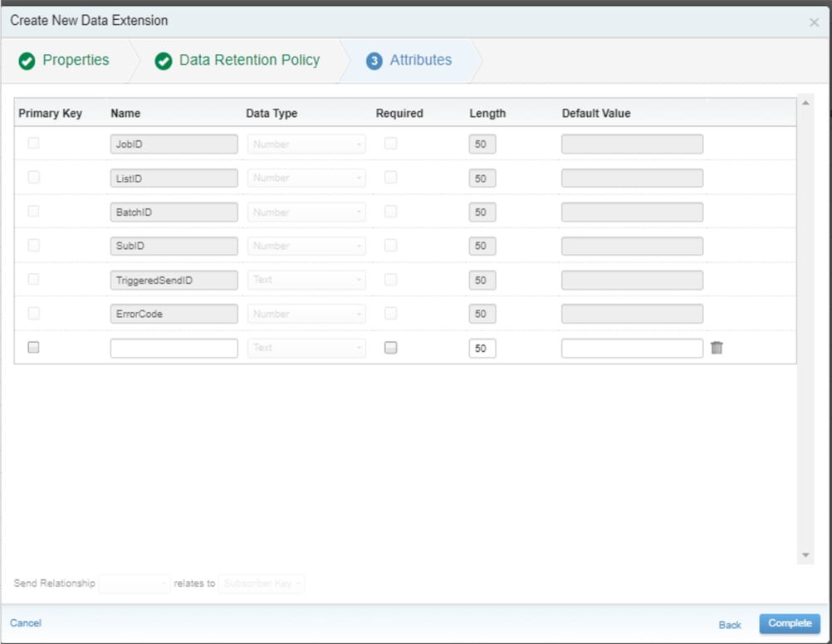Click the Back link
The image size is (832, 644).
pyautogui.click(x=730, y=624)
